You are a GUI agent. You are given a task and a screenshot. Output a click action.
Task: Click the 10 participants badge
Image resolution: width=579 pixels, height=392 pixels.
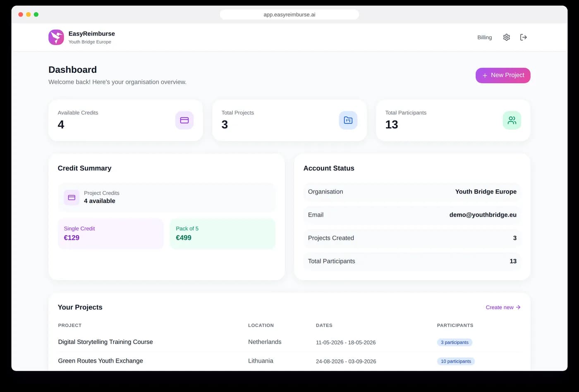456,361
